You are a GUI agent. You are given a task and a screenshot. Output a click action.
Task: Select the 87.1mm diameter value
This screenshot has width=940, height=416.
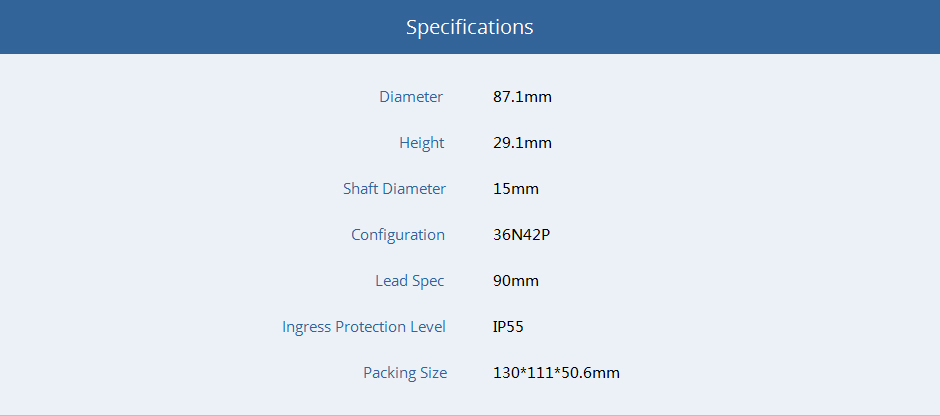tap(522, 97)
